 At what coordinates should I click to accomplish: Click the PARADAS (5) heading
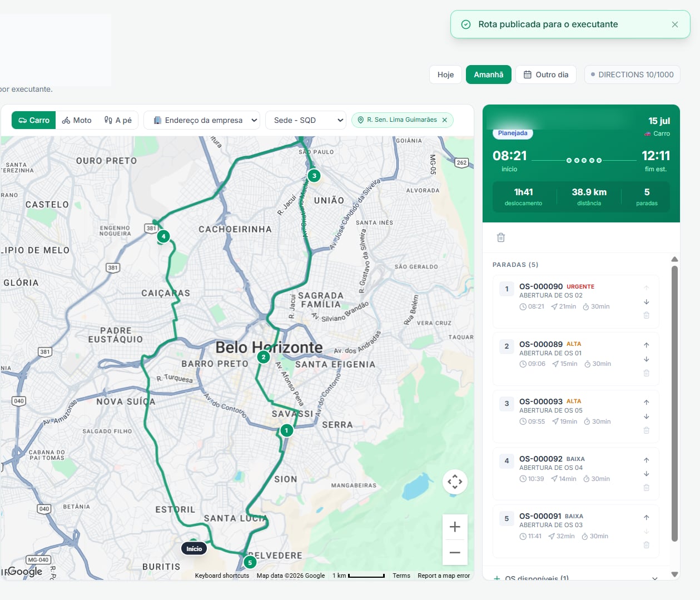[x=515, y=265]
